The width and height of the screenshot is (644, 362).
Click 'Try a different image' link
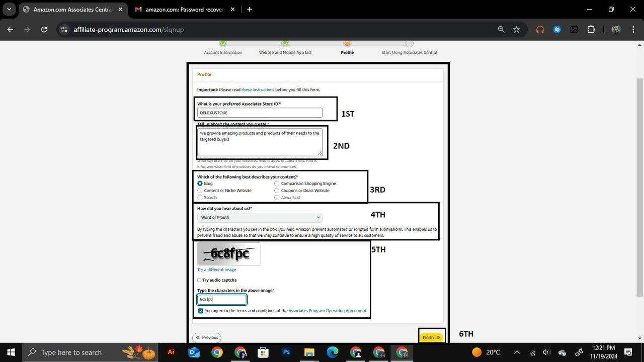pos(216,270)
